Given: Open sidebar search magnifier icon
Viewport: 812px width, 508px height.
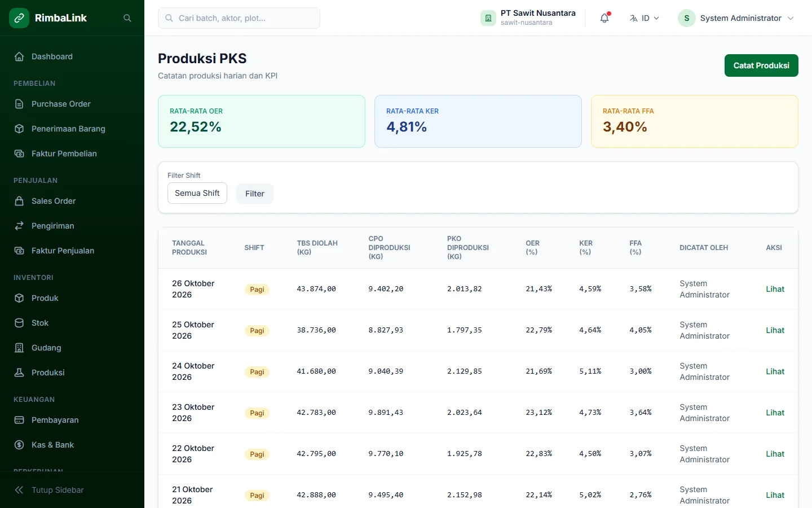Looking at the screenshot, I should pos(127,18).
